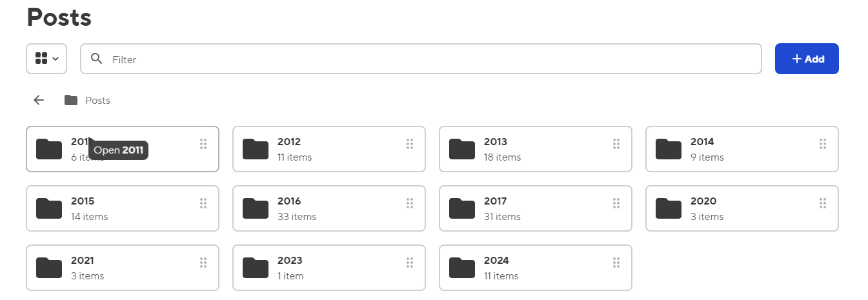The height and width of the screenshot is (300, 868).
Task: Click the 2021 folder icon
Action: tap(49, 268)
